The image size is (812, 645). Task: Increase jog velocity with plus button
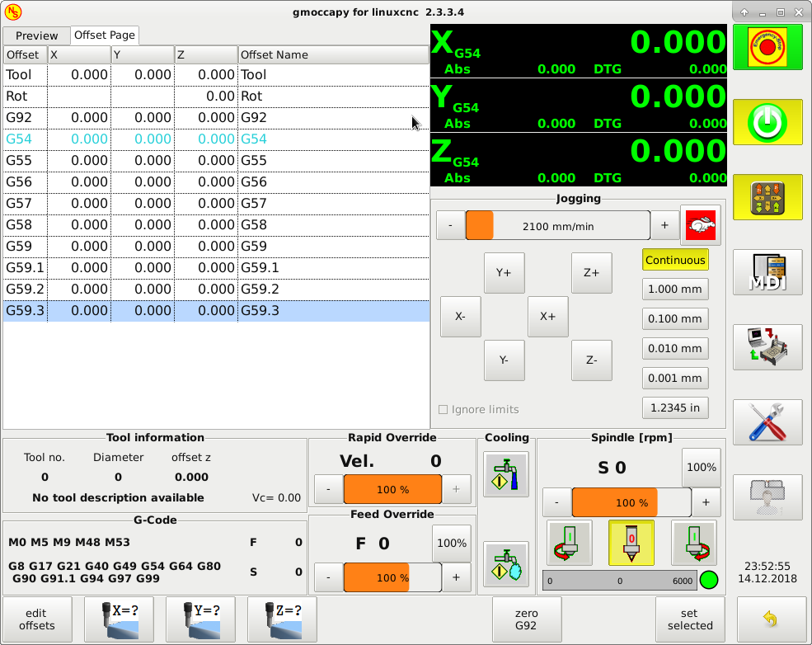(664, 225)
